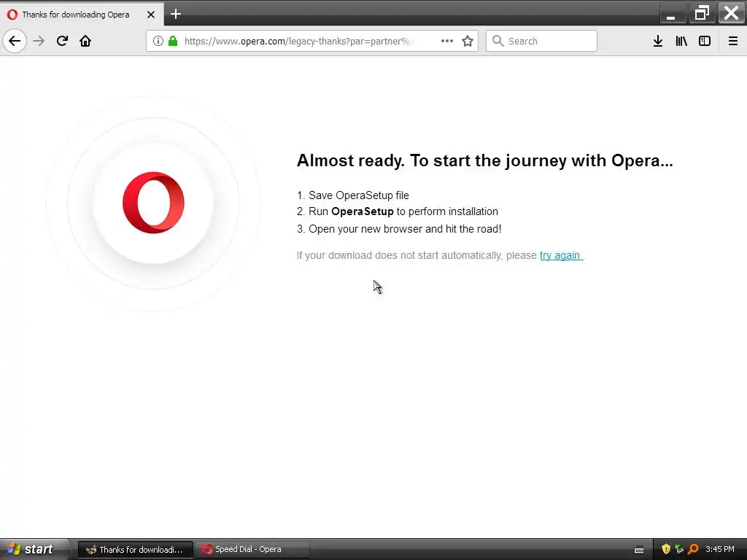Click the try again download link
The height and width of the screenshot is (560, 747).
tap(561, 255)
